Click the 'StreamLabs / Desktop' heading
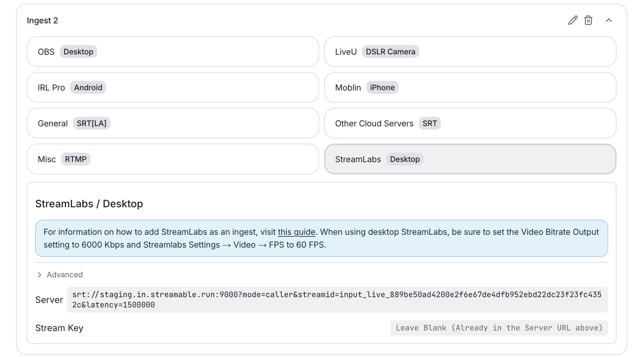The height and width of the screenshot is (357, 644). click(89, 204)
